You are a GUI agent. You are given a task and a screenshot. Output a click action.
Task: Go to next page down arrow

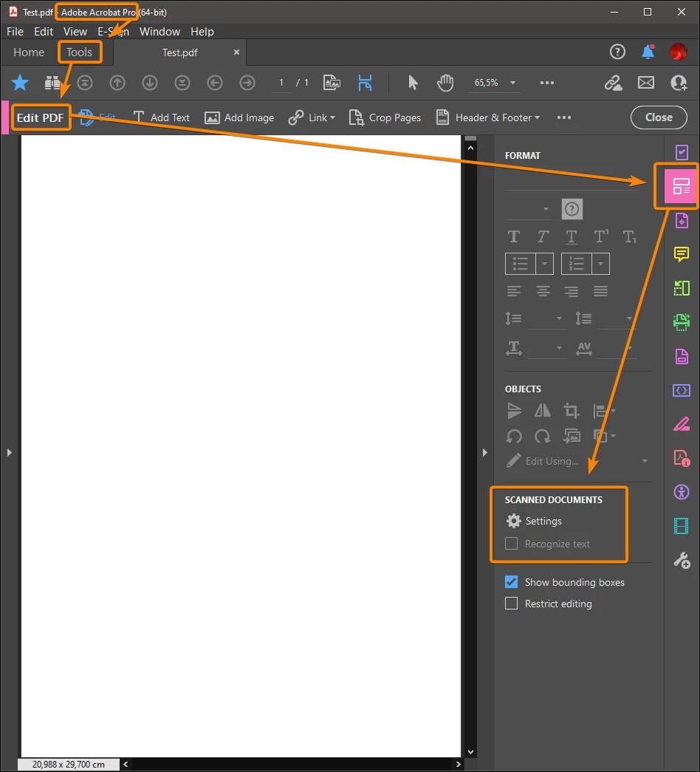pos(150,83)
